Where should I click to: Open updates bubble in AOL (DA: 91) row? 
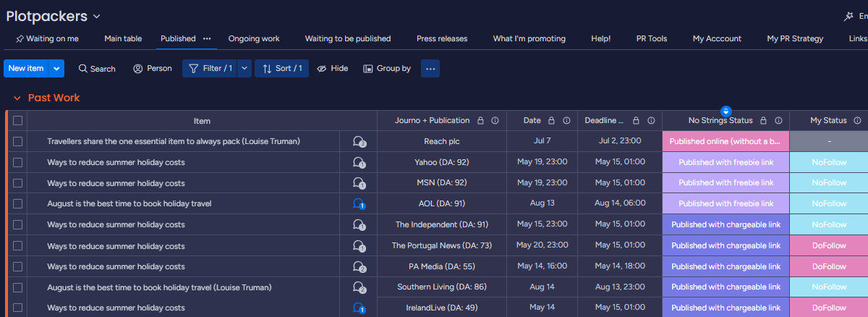[358, 204]
